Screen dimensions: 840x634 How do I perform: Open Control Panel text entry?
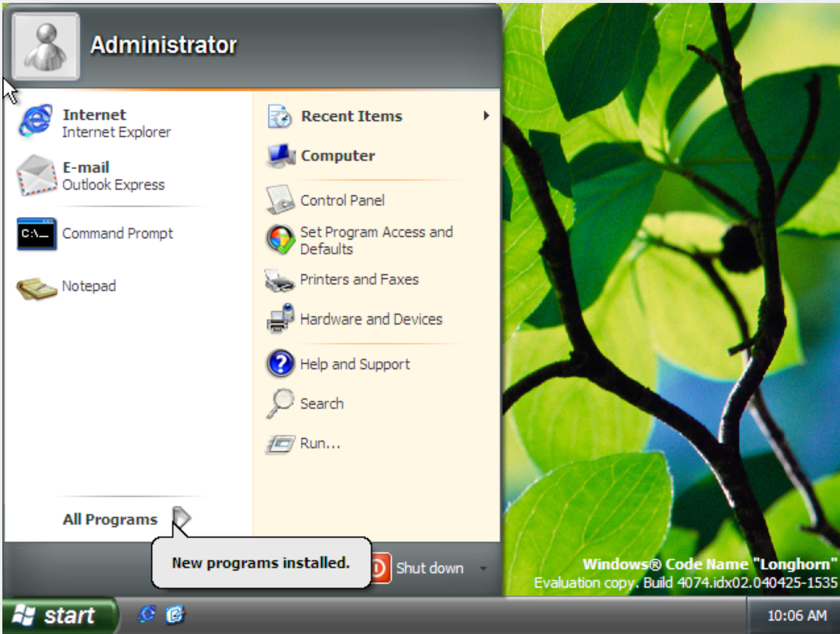coord(342,201)
